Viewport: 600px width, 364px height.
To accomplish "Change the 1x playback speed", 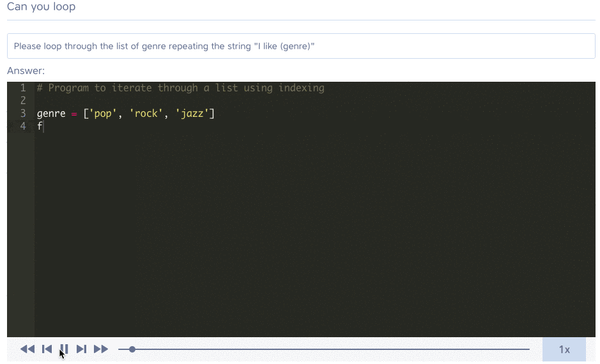I will click(x=564, y=349).
